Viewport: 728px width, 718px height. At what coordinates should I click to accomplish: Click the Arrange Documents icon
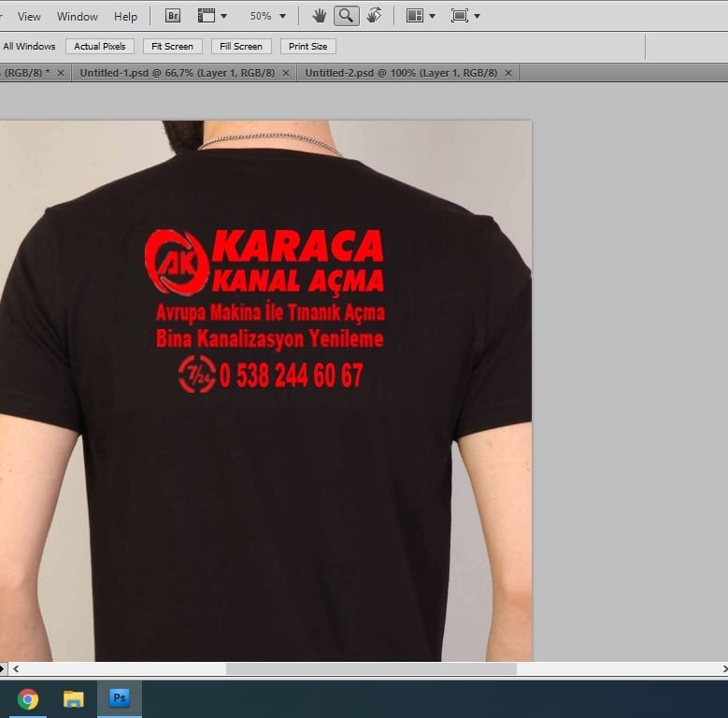click(415, 16)
